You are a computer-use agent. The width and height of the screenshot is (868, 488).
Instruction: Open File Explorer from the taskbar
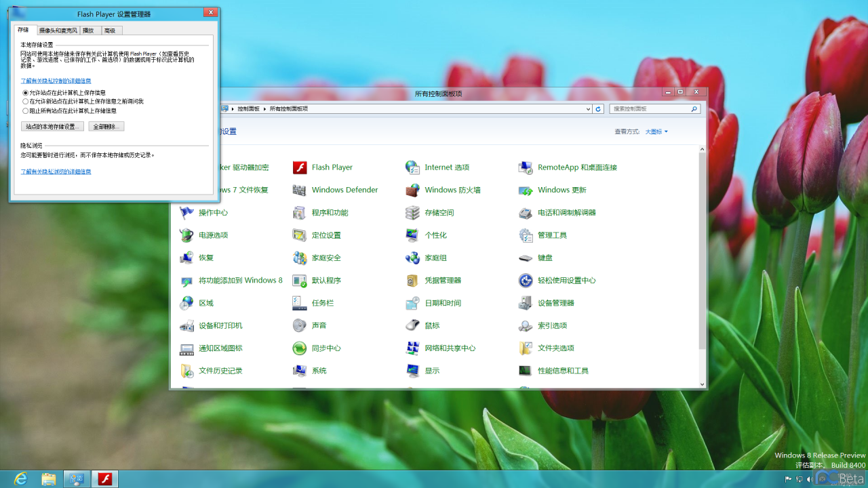49,479
